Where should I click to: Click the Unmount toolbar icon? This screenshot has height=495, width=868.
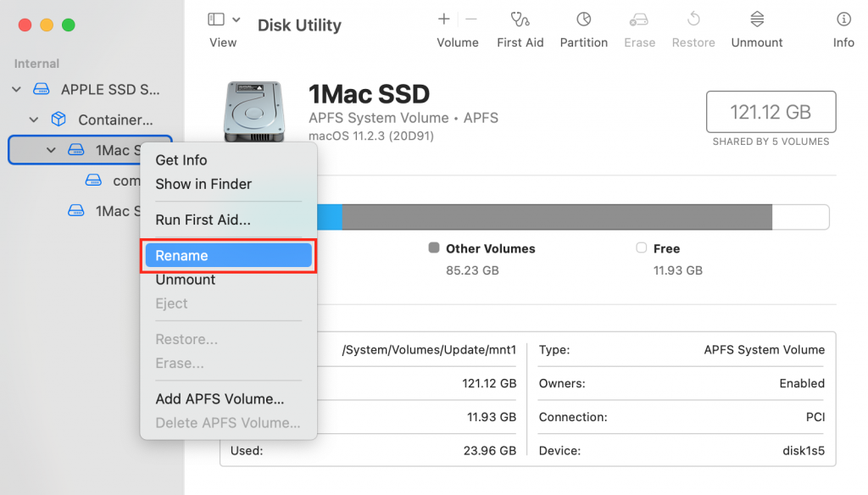coord(757,19)
